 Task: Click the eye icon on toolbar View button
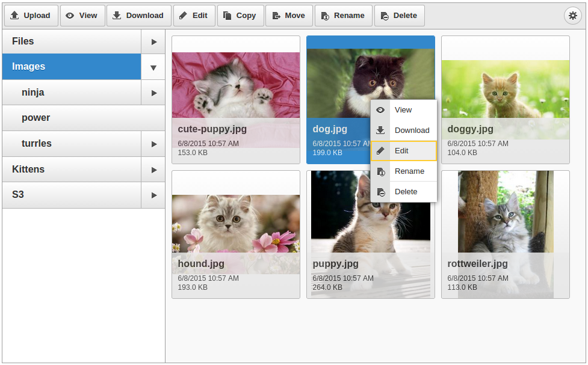[70, 16]
